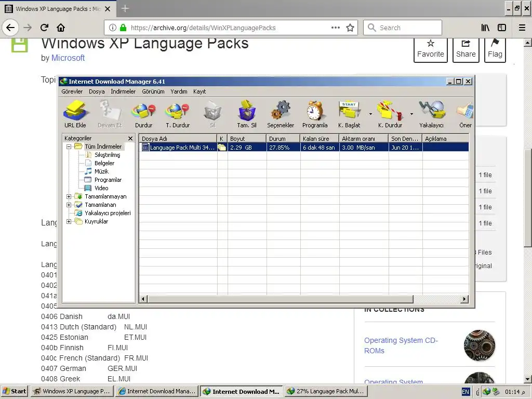Open a new browser tab

[x=125, y=8]
